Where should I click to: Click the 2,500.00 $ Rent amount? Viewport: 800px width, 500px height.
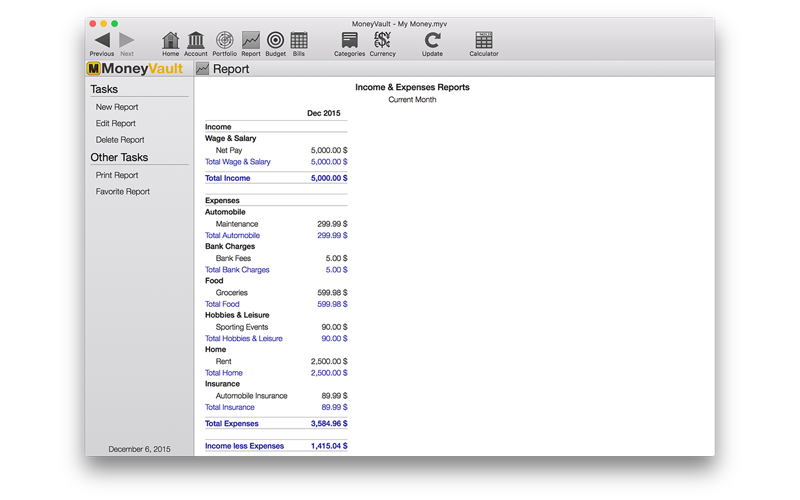tap(329, 361)
